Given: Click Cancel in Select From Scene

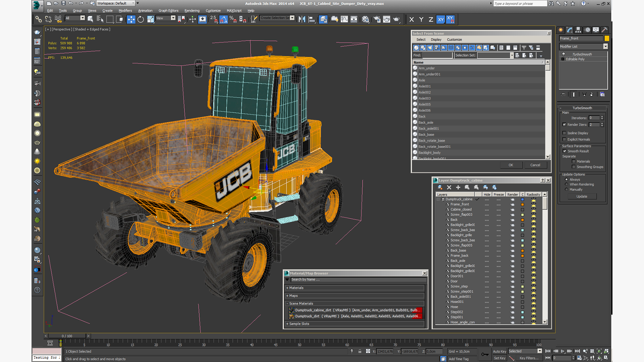Looking at the screenshot, I should coord(535,165).
